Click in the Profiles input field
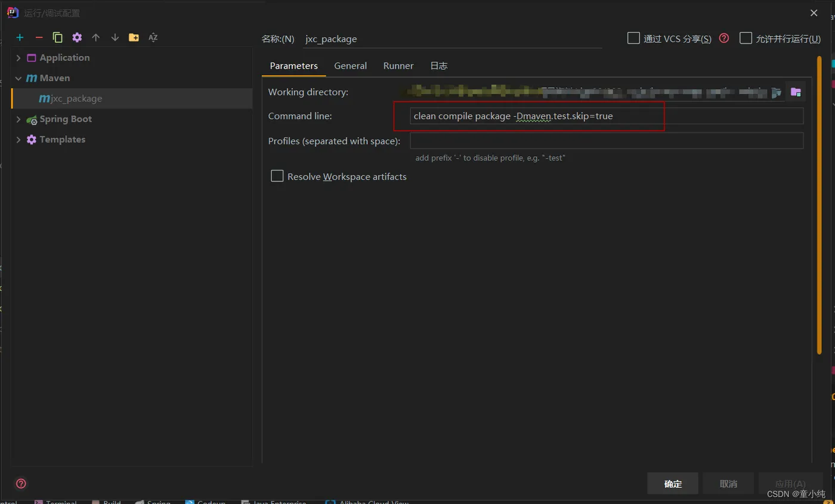Image resolution: width=835 pixels, height=504 pixels. point(607,141)
